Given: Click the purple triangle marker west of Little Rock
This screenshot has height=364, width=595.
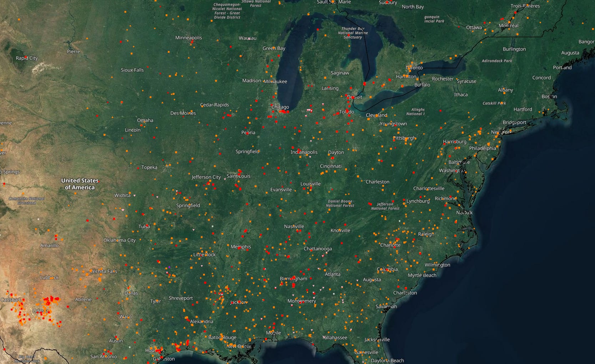Looking at the screenshot, I should [169, 267].
